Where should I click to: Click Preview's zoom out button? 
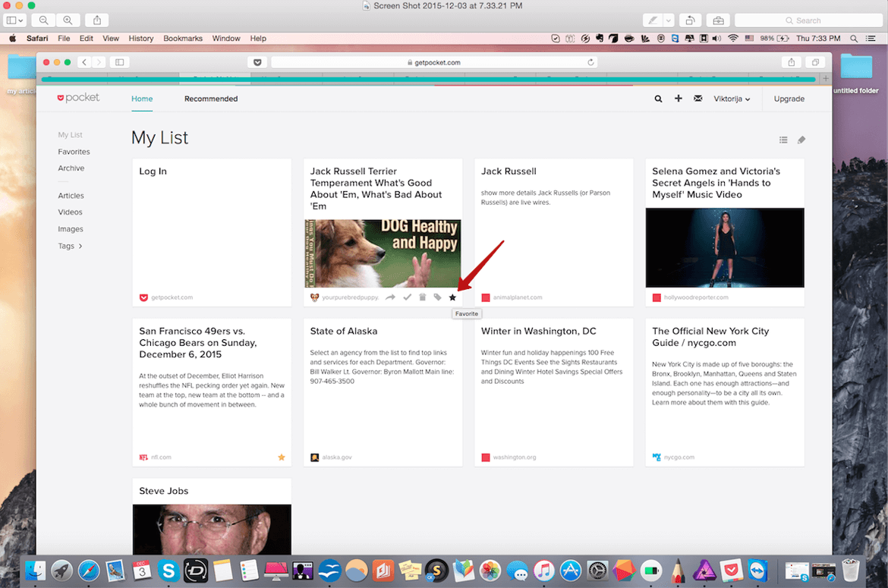(43, 20)
